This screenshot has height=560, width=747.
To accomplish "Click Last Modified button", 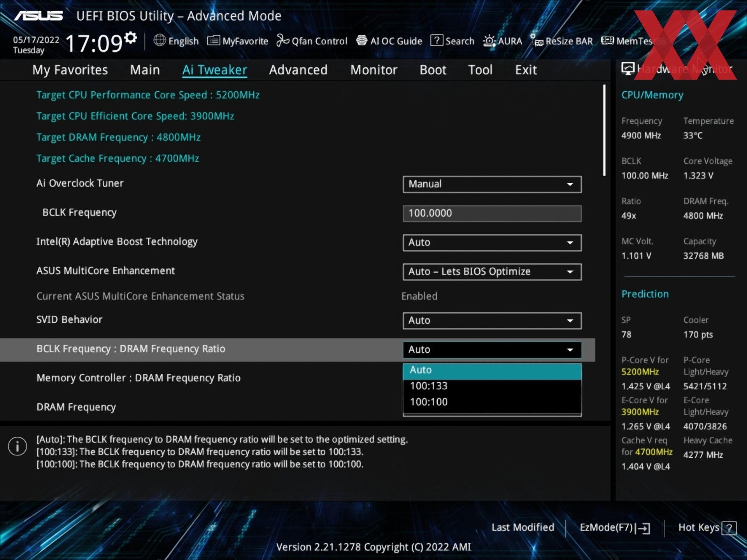I will tap(523, 528).
